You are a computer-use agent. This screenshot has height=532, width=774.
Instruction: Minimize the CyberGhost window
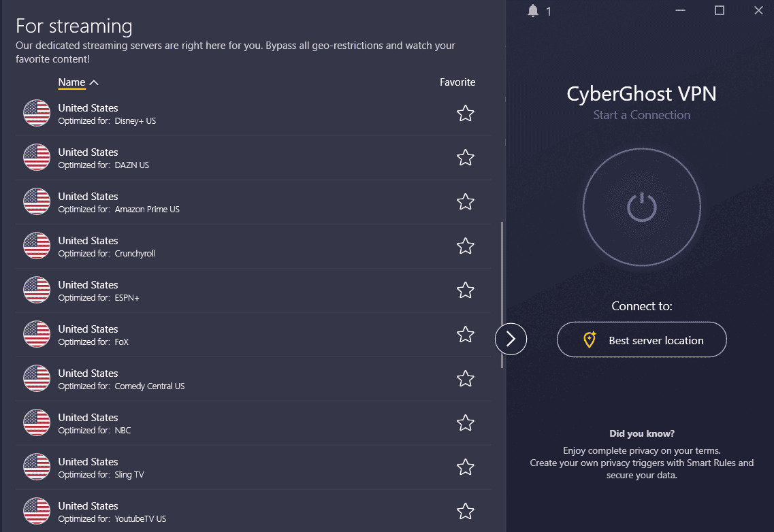pos(680,10)
